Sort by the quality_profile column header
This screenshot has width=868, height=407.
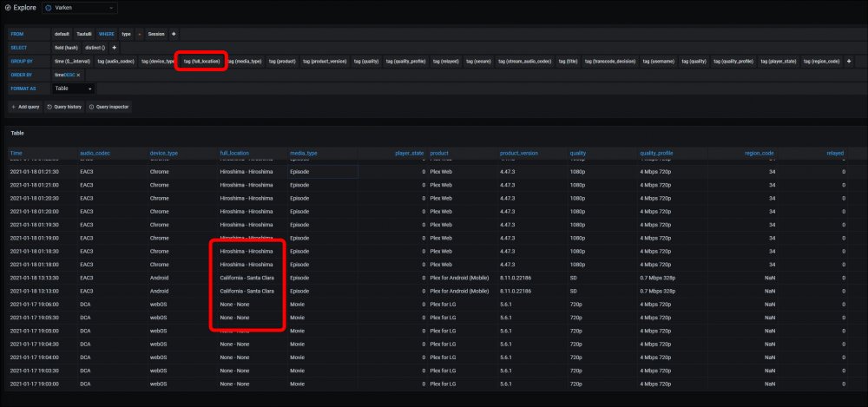click(656, 153)
